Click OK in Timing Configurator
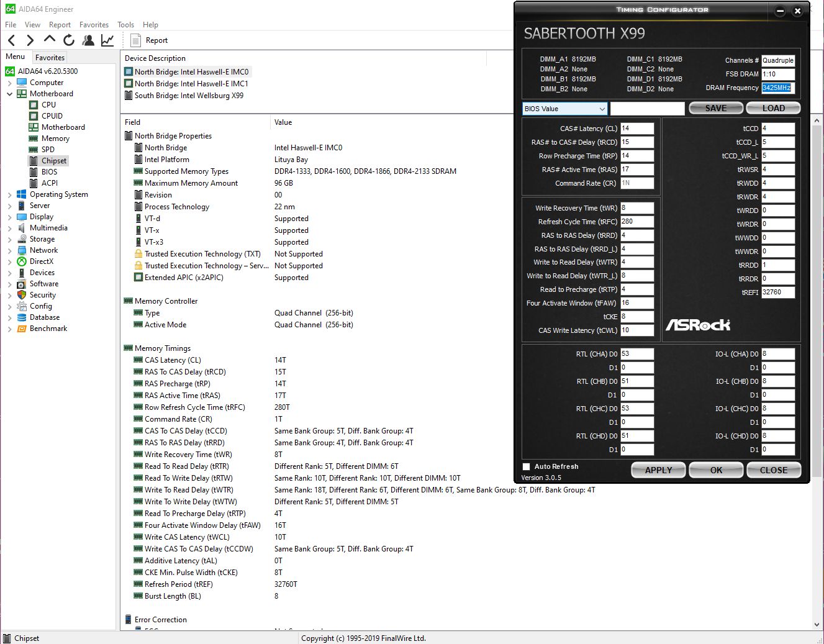Screen dimensions: 824x644 (717, 470)
